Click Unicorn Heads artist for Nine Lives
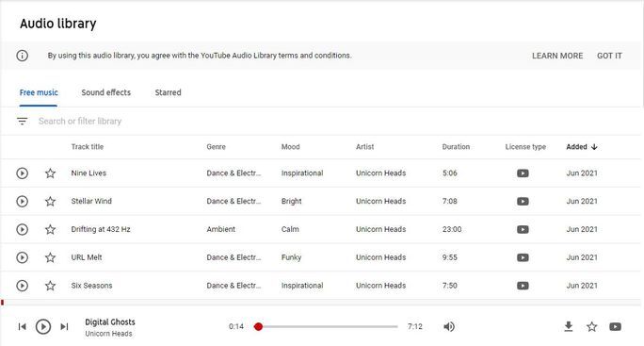Image resolution: width=644 pixels, height=346 pixels. click(380, 173)
